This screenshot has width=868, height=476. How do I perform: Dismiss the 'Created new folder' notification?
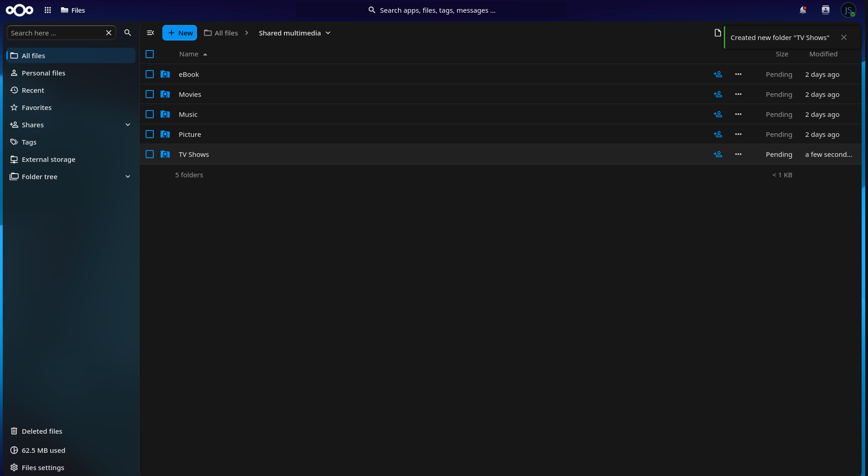pos(844,37)
